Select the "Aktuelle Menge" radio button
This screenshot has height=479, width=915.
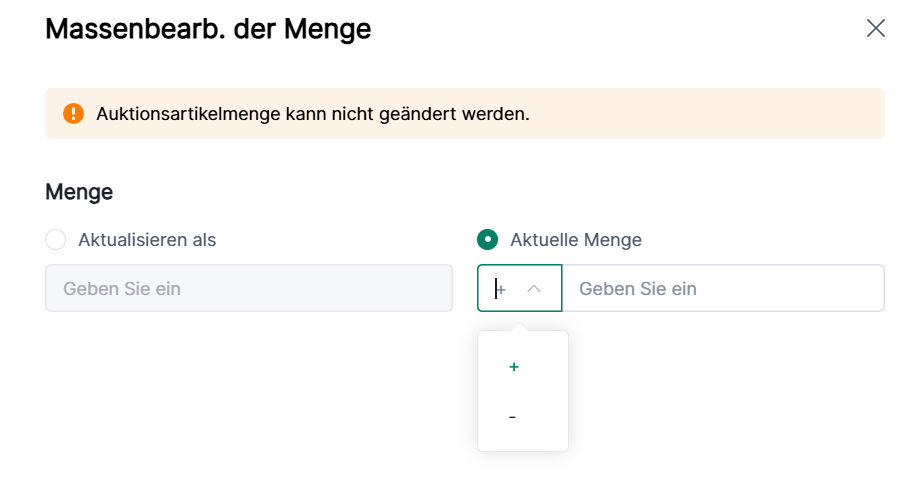tap(487, 240)
